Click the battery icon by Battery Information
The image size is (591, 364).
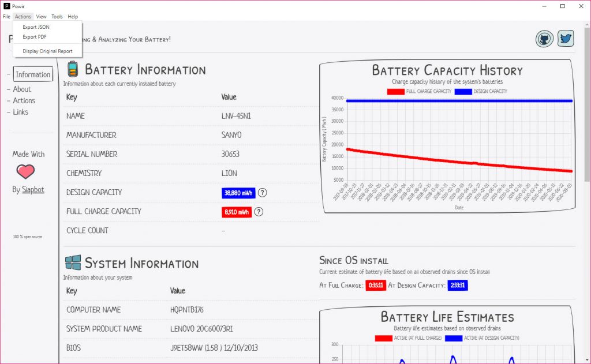click(x=73, y=69)
